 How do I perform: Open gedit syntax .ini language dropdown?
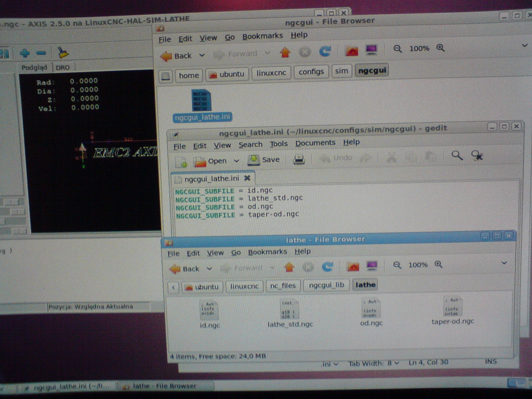pyautogui.click(x=330, y=364)
